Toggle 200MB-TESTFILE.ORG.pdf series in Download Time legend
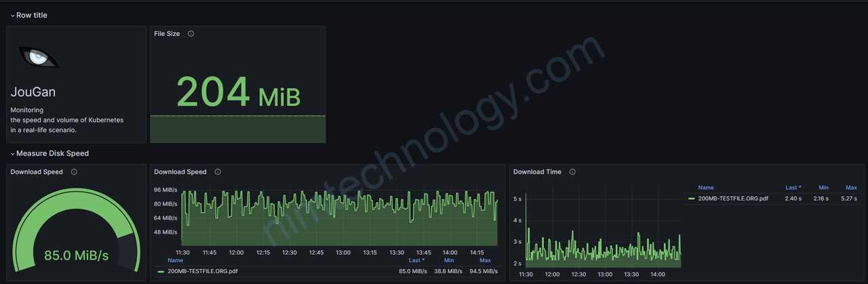The width and height of the screenshot is (868, 284). (733, 199)
